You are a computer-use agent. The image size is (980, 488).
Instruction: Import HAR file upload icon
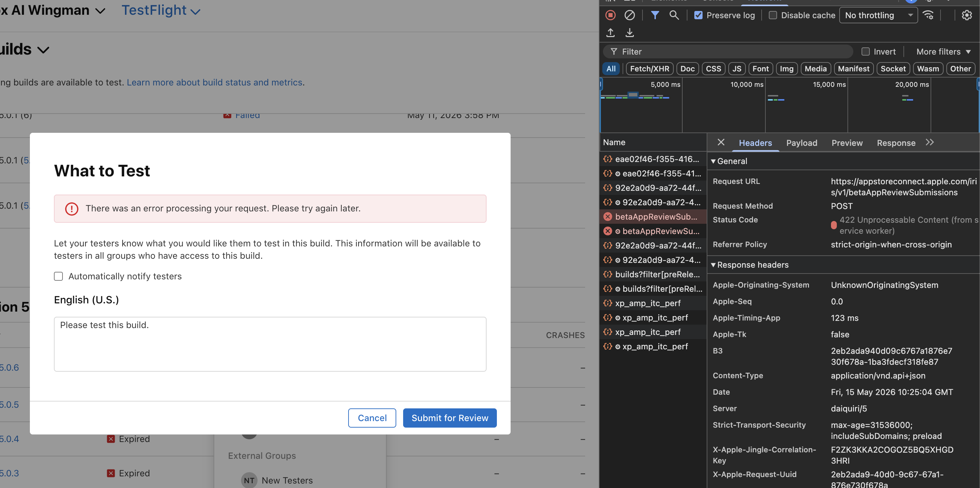610,33
